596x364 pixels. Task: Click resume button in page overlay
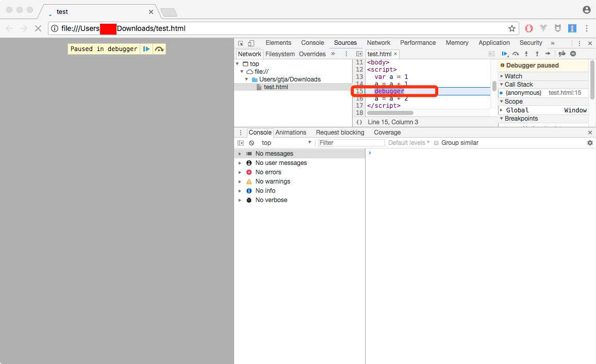[x=146, y=49]
